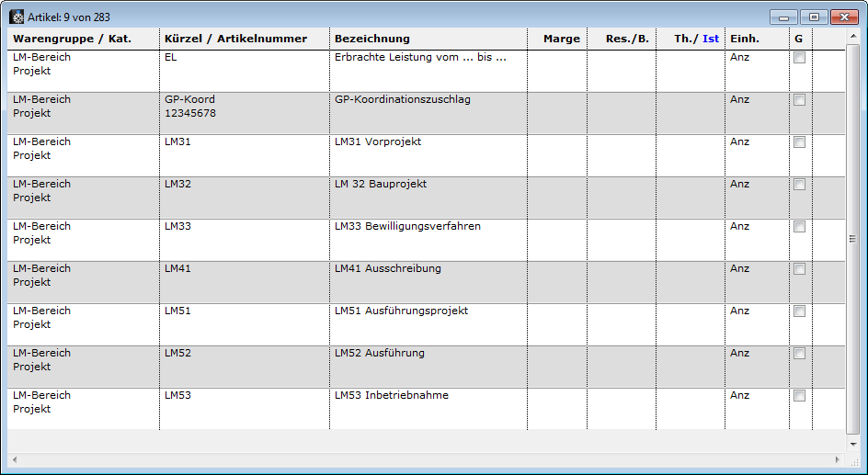
Task: Sort by Warengruppe / Kat. column header
Action: (x=72, y=39)
